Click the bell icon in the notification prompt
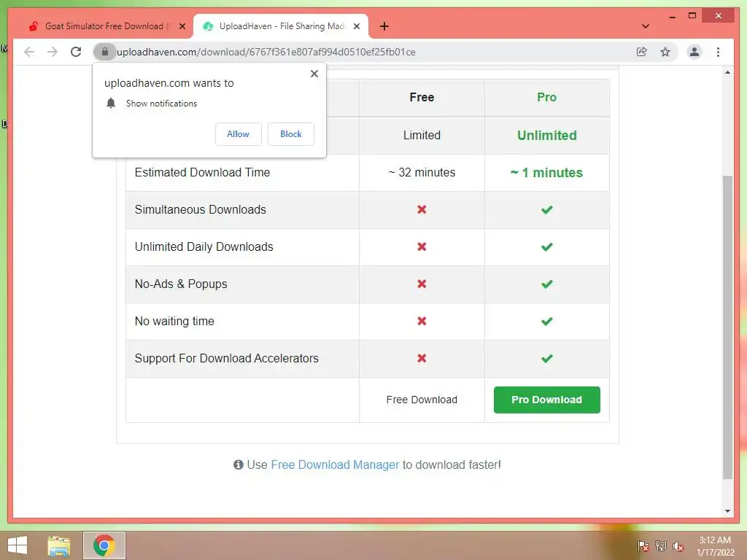This screenshot has width=747, height=560. click(111, 104)
